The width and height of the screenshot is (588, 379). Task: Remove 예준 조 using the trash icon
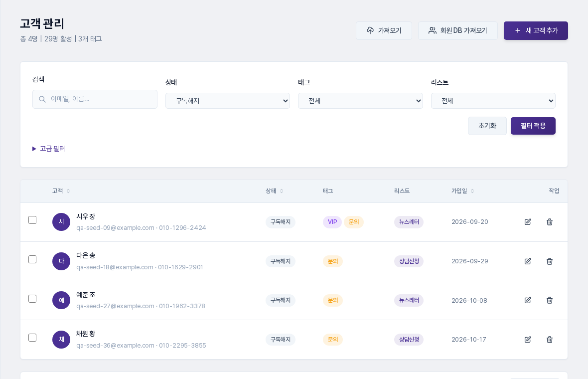[549, 300]
